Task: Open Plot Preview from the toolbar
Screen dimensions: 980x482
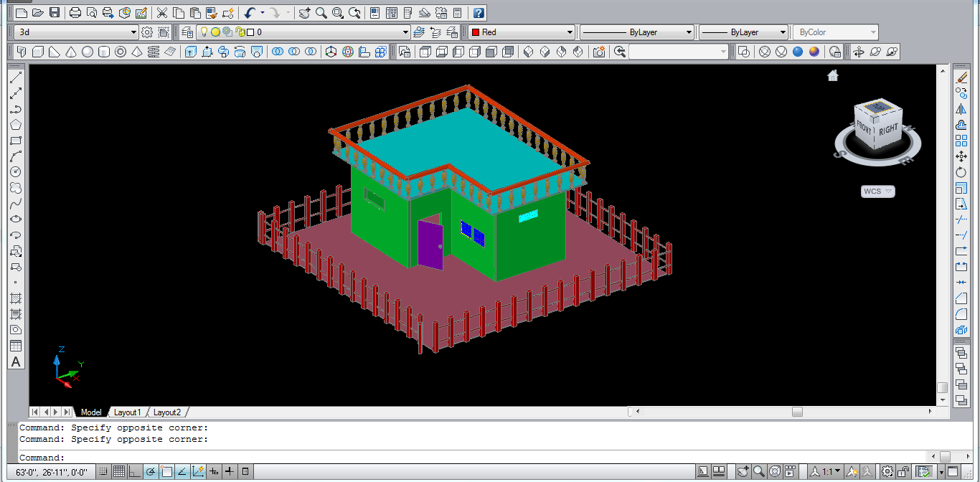Action: click(x=92, y=13)
